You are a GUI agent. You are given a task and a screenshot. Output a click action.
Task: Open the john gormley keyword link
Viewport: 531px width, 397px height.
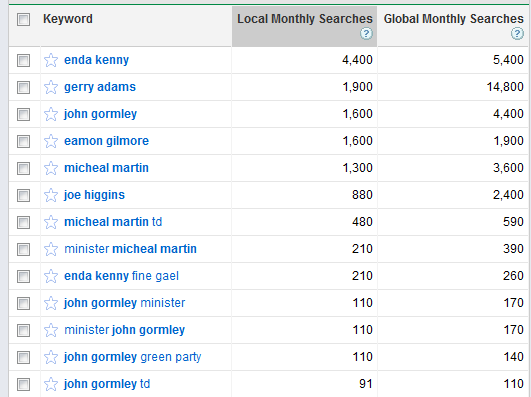coord(100,114)
